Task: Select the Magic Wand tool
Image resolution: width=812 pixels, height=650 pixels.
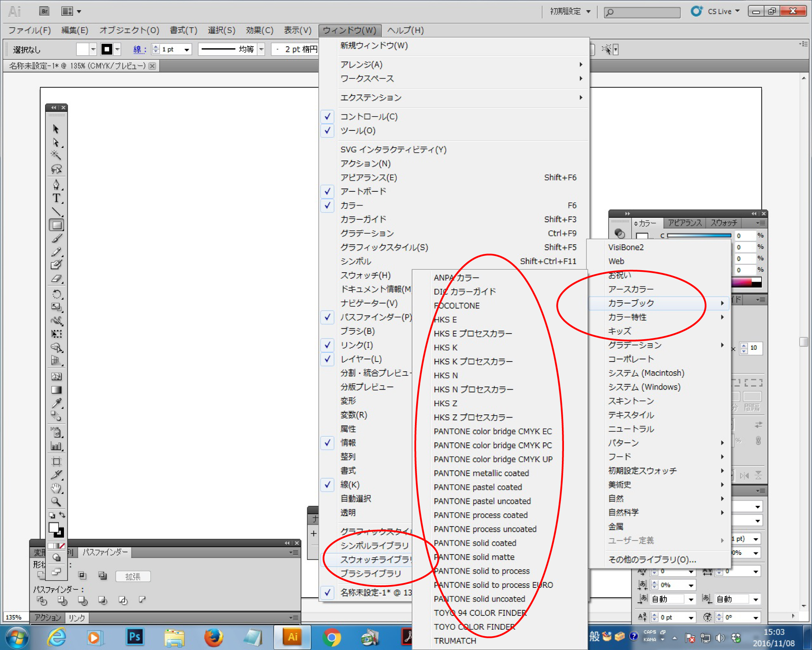Action: pos(56,156)
